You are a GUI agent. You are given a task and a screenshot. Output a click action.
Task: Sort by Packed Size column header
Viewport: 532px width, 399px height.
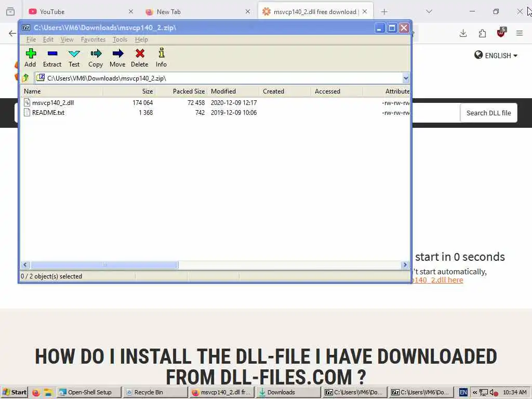coord(181,91)
